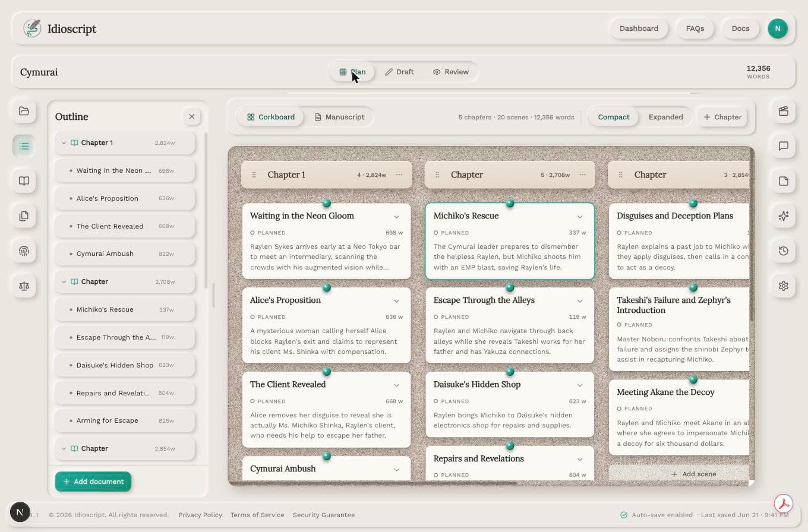The height and width of the screenshot is (532, 808).
Task: Close the Outline panel
Action: 191,117
